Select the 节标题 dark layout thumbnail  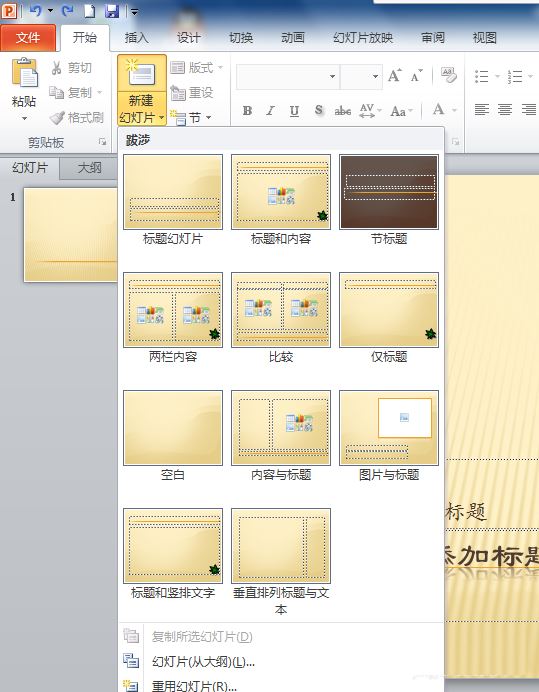coord(389,192)
